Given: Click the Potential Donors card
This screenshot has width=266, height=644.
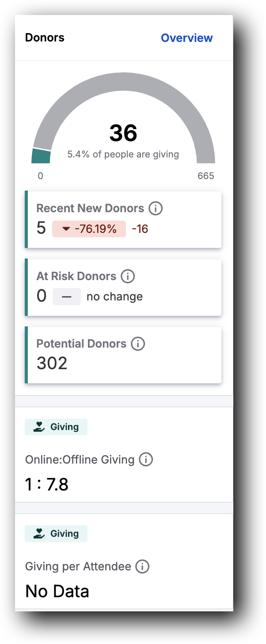Looking at the screenshot, I should pyautogui.click(x=124, y=354).
